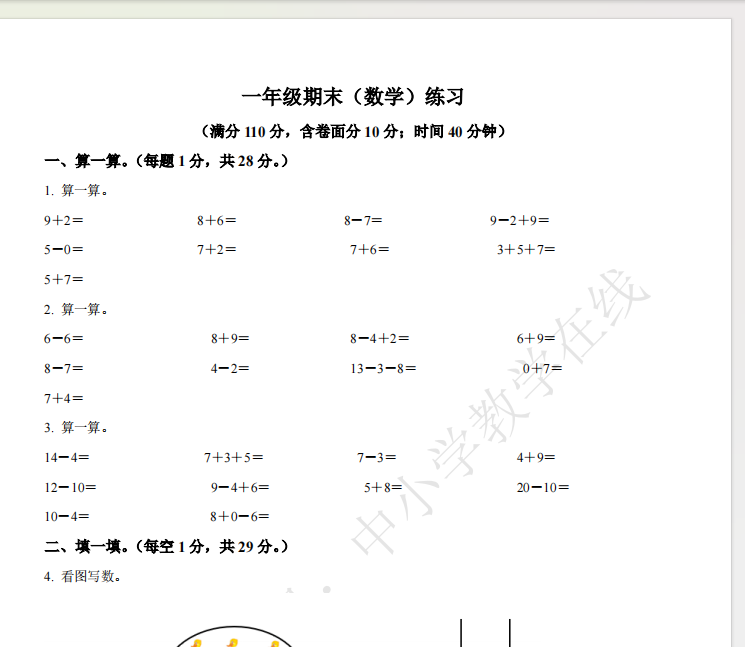Image resolution: width=745 pixels, height=647 pixels.
Task: Click the equation 20−10=
Action: (x=543, y=487)
